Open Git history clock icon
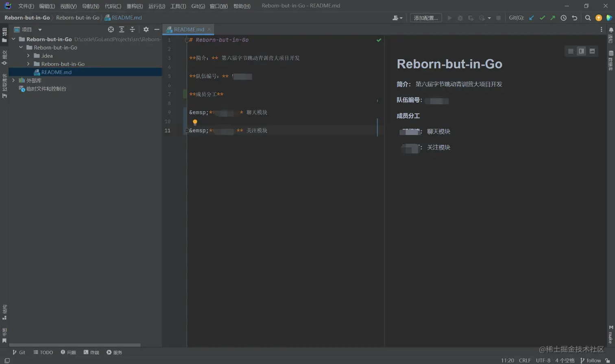 563,18
